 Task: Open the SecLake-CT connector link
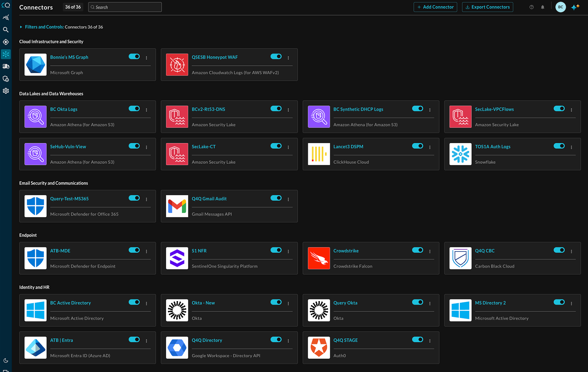(x=204, y=147)
